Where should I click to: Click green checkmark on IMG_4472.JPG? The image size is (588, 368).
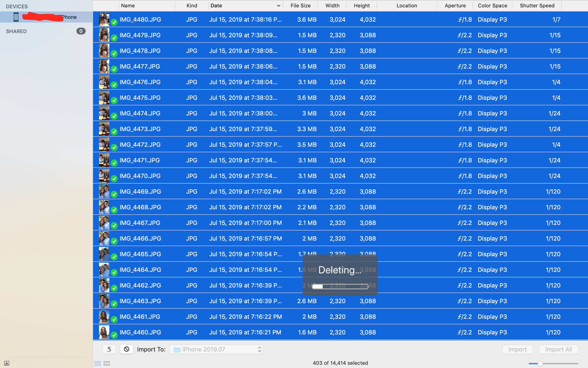click(x=114, y=147)
